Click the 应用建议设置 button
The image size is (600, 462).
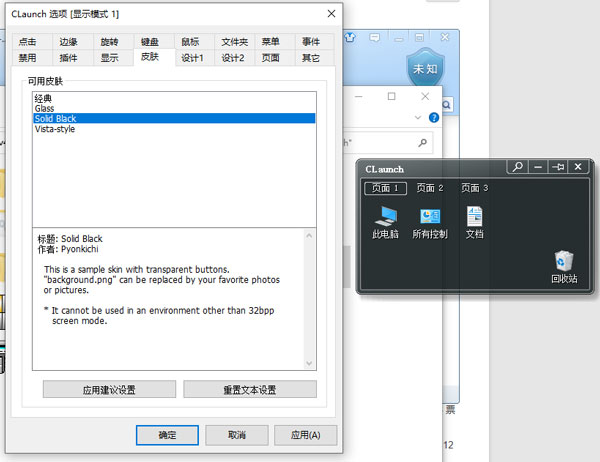point(109,390)
